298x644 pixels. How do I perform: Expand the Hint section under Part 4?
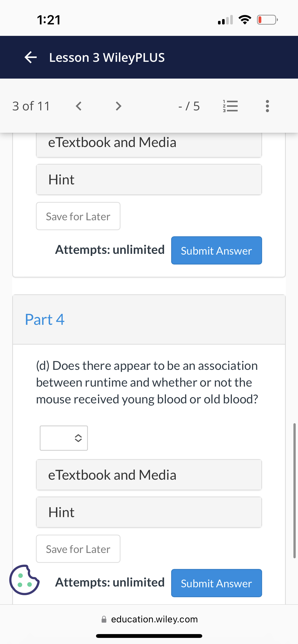[x=149, y=512]
